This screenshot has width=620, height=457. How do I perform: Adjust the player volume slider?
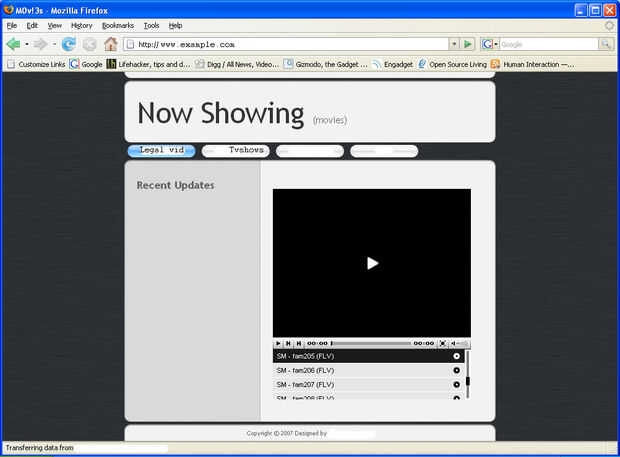pyautogui.click(x=463, y=344)
